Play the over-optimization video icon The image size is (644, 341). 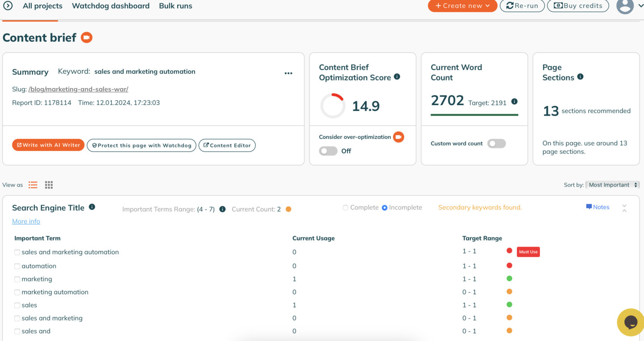tap(398, 137)
